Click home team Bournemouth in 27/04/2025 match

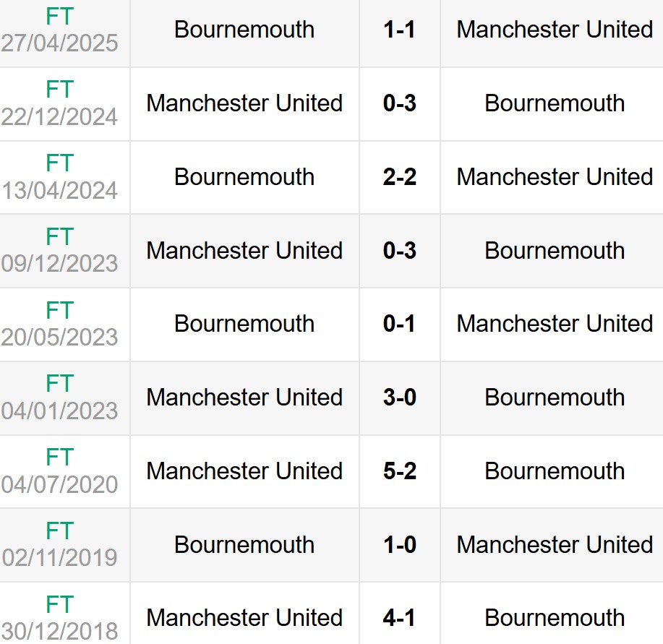244,30
